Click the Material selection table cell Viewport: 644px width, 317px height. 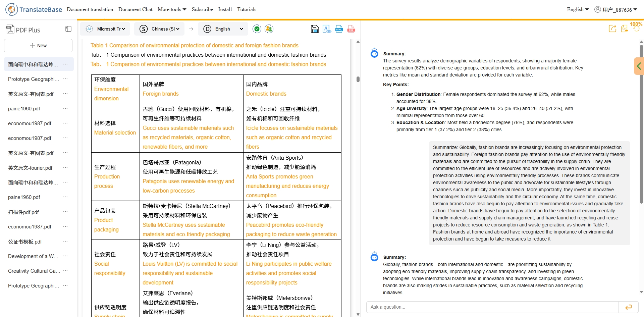(115, 128)
